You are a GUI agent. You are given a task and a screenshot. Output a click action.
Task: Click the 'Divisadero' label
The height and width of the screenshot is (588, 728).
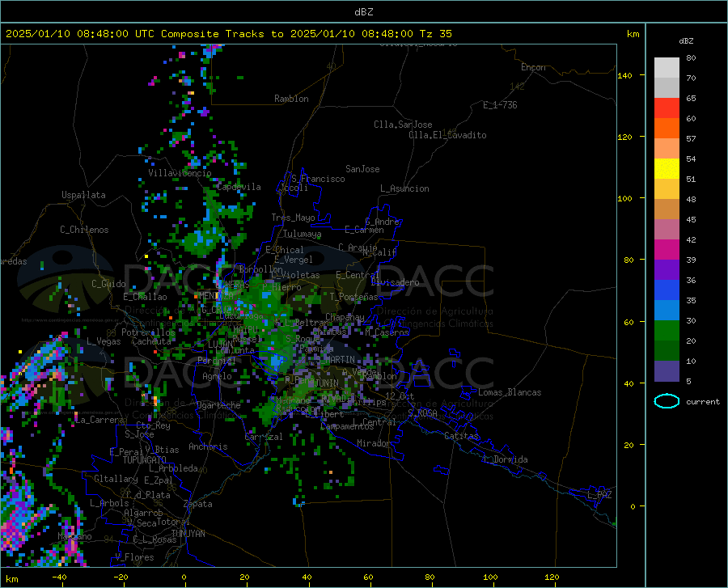coord(395,282)
